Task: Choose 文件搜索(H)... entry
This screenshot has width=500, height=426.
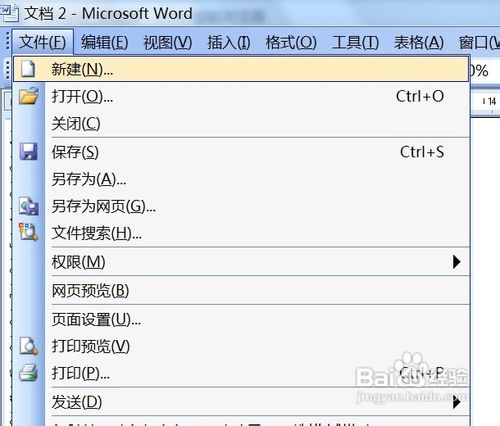Action: pos(241,233)
